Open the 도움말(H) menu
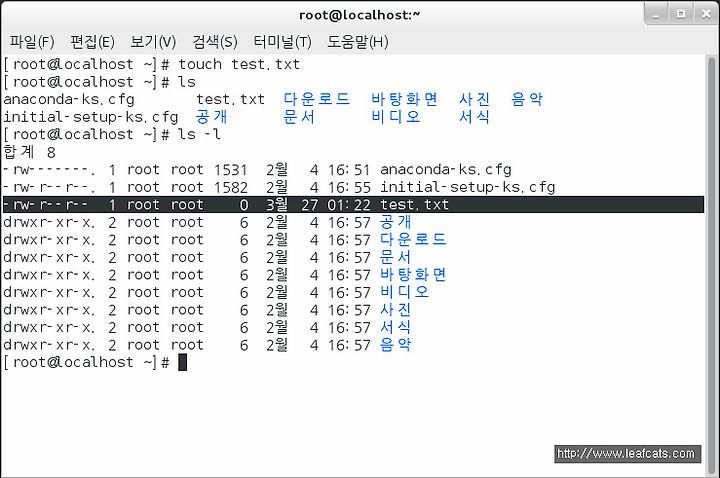The image size is (720, 478). [358, 42]
